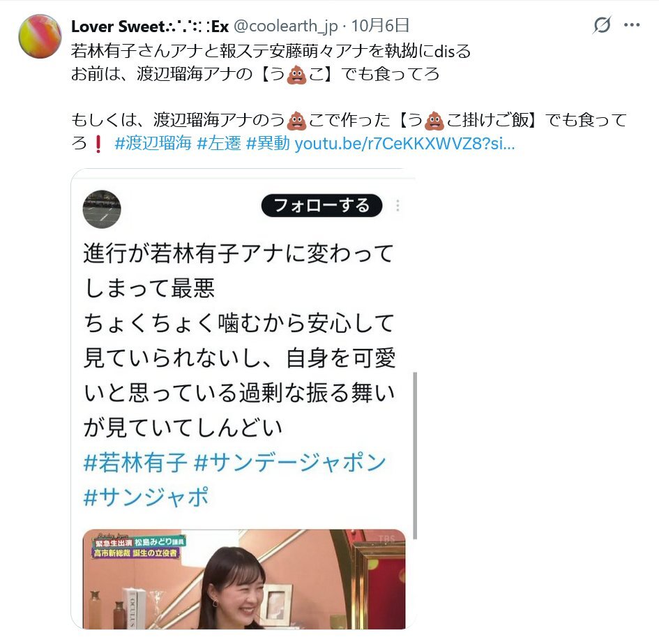The image size is (659, 644).
Task: Open the Lover Sweet display name
Action: tap(150, 26)
